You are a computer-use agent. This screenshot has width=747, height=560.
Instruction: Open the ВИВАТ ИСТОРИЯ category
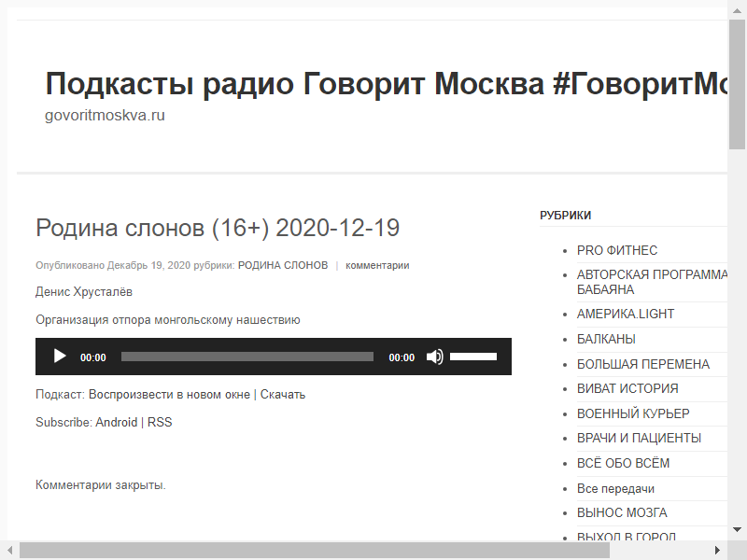627,388
